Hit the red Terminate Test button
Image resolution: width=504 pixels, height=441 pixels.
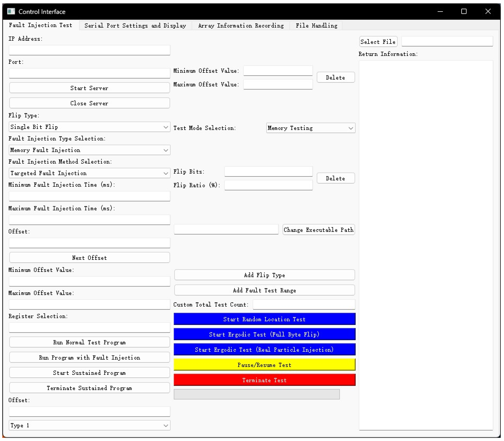click(264, 380)
